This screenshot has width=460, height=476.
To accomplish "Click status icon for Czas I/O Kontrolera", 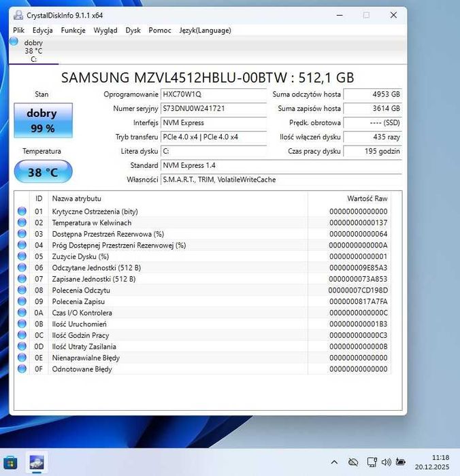I will click(22, 312).
